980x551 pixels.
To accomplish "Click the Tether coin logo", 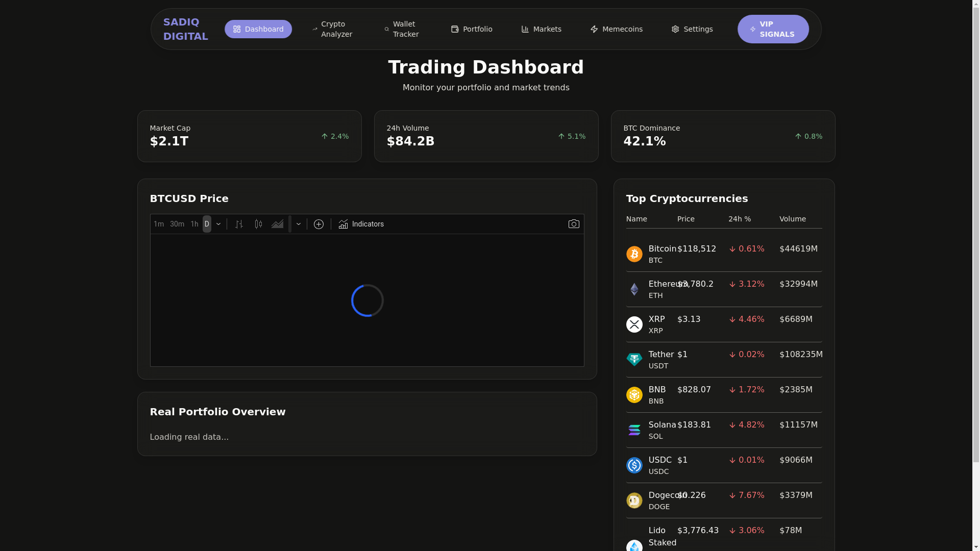I will (x=634, y=360).
